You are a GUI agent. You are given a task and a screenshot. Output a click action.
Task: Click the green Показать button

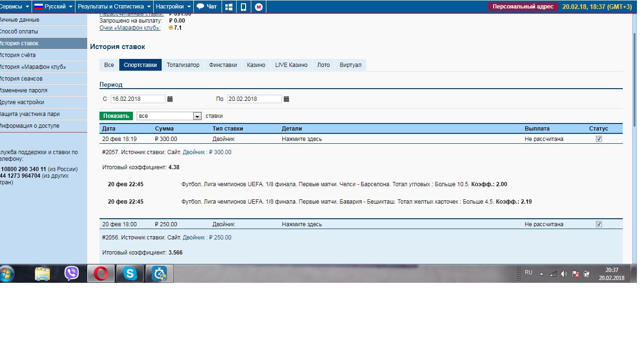pos(116,116)
